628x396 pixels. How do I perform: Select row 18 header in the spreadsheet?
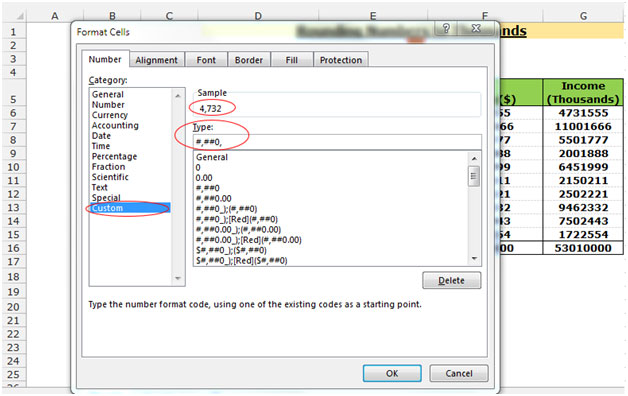tap(14, 277)
